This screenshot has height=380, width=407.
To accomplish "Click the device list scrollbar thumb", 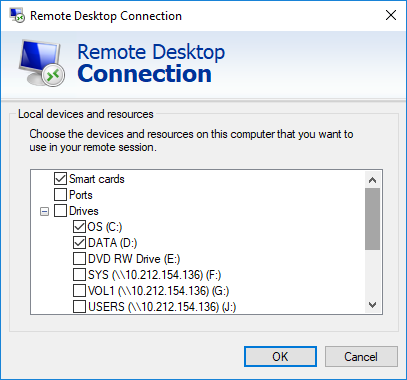I will pyautogui.click(x=372, y=219).
